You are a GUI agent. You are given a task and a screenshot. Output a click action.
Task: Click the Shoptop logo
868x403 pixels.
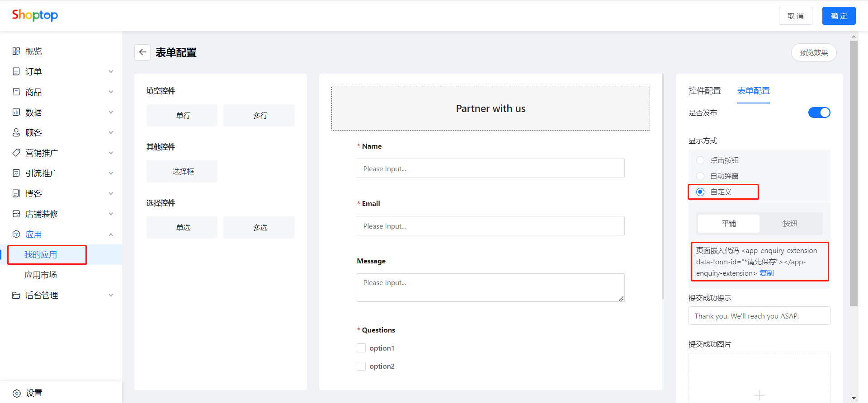coord(35,15)
